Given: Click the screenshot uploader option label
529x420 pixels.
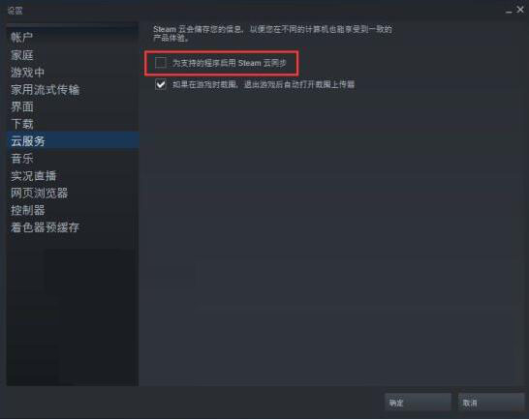Looking at the screenshot, I should click(x=264, y=84).
